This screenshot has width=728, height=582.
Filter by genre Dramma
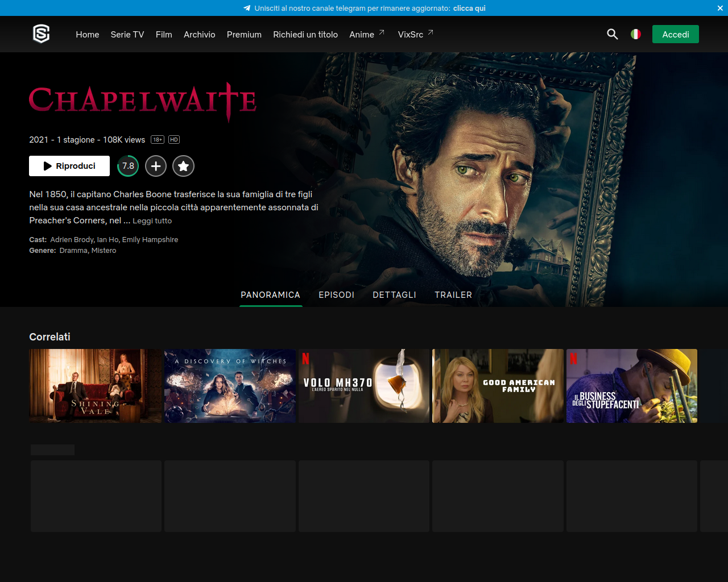click(73, 251)
